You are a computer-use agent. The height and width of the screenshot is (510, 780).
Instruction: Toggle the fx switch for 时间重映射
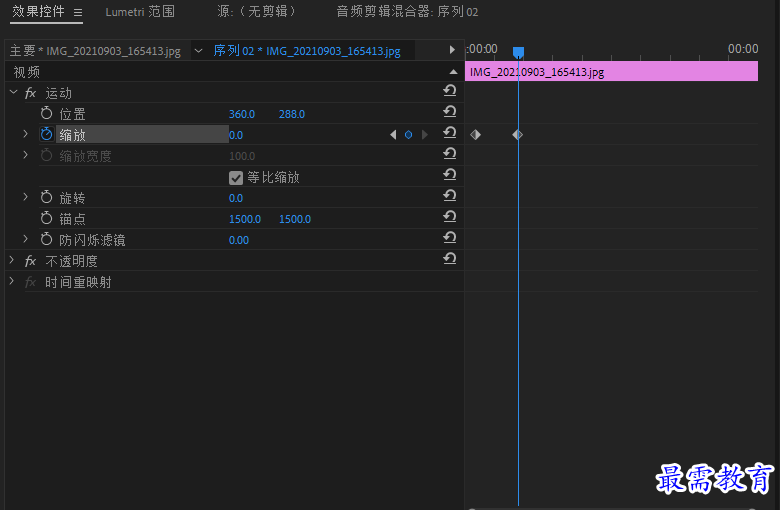[30, 282]
